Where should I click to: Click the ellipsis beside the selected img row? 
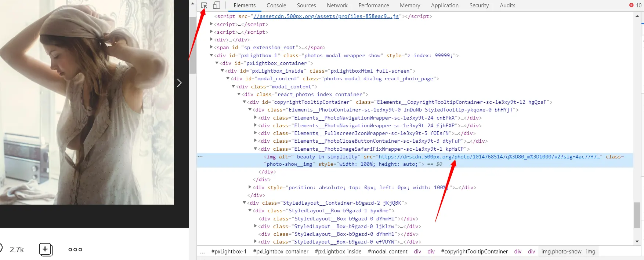point(200,157)
